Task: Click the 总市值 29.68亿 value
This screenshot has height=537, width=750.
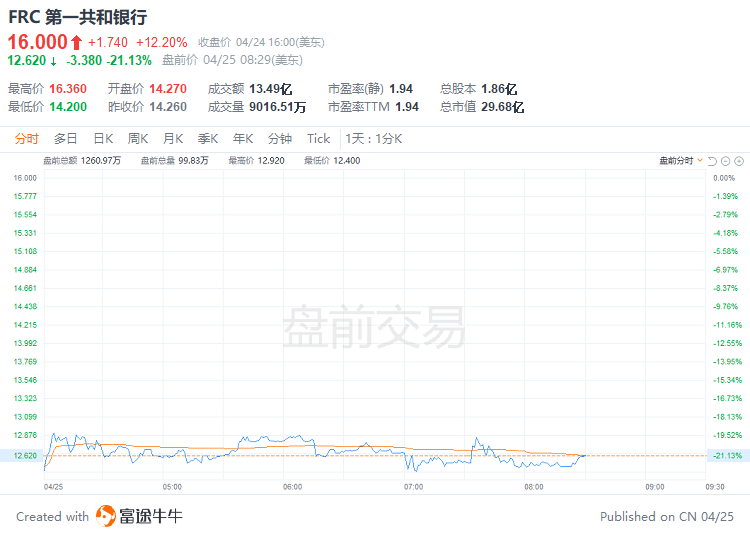Action: pos(502,107)
